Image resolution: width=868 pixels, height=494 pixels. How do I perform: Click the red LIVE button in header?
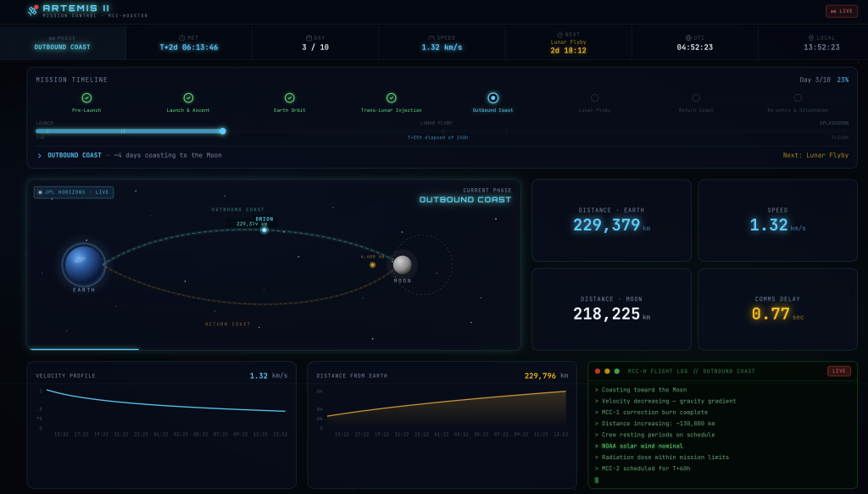(x=841, y=11)
